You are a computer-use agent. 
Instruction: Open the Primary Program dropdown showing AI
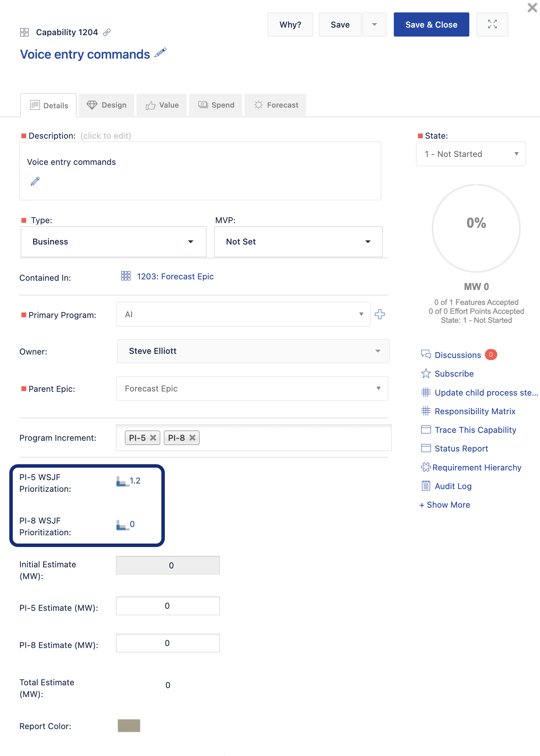[243, 314]
